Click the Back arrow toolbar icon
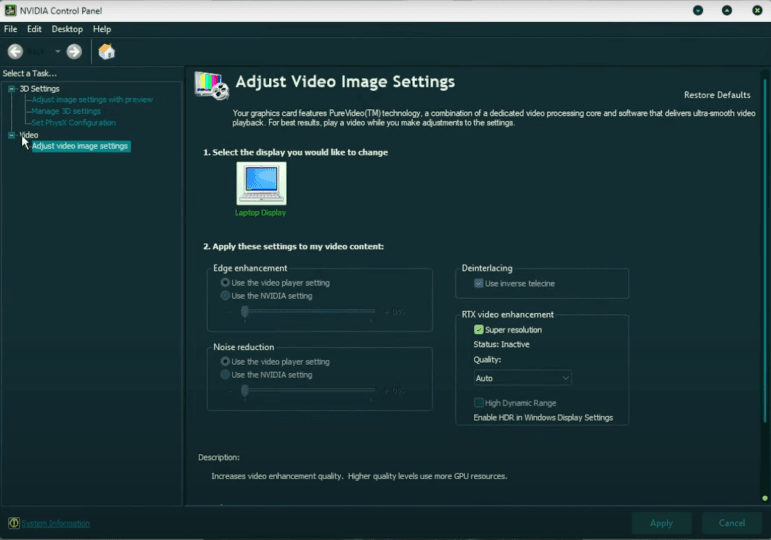The image size is (771, 540). (x=15, y=51)
